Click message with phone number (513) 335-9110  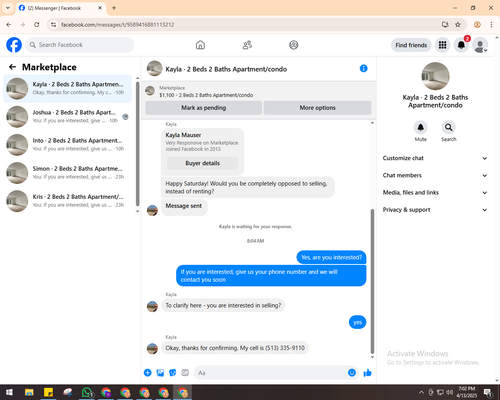pyautogui.click(x=235, y=348)
